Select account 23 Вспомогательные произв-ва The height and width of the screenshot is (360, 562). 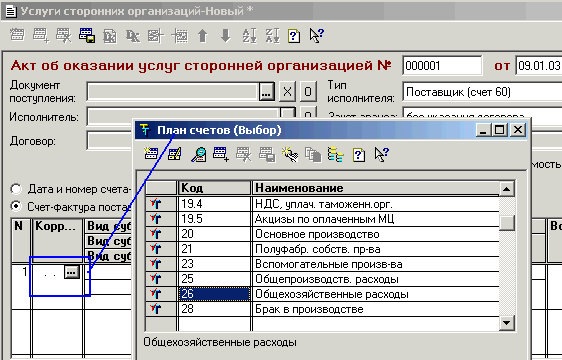tap(322, 264)
